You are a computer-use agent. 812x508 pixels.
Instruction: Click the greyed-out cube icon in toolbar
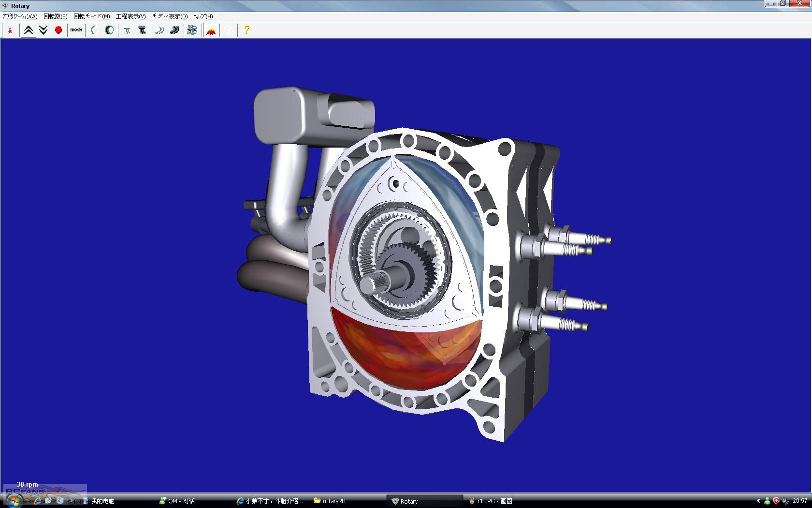[x=228, y=30]
